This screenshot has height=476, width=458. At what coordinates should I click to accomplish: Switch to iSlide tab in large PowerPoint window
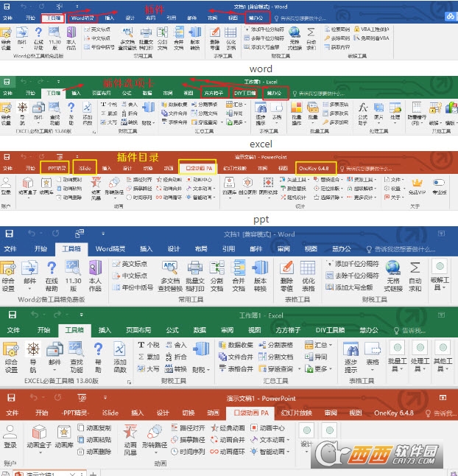tap(110, 413)
